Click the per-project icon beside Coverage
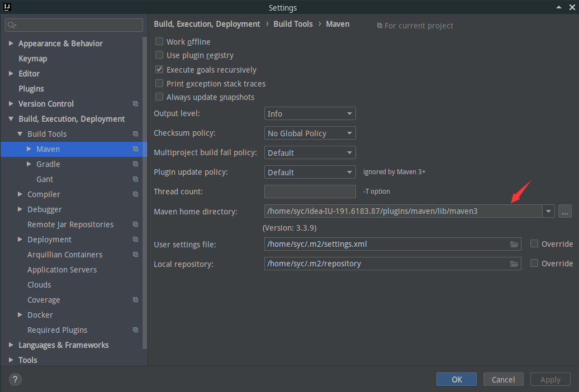The image size is (579, 392). 135,300
